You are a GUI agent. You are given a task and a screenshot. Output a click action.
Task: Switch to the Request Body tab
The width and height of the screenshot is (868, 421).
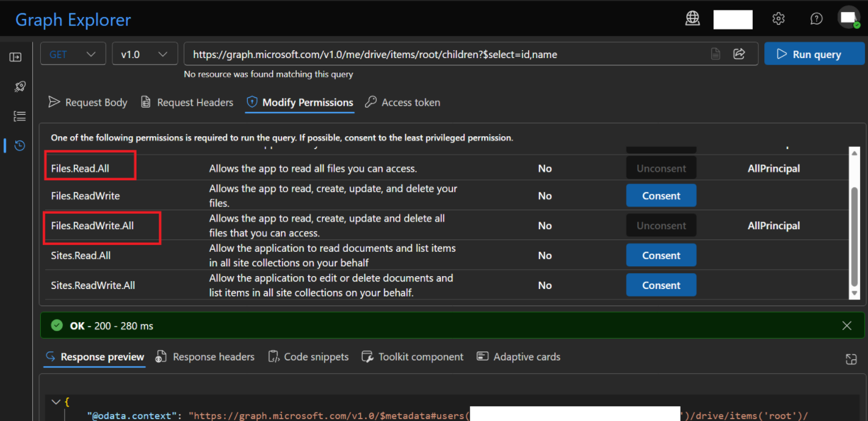pos(88,102)
